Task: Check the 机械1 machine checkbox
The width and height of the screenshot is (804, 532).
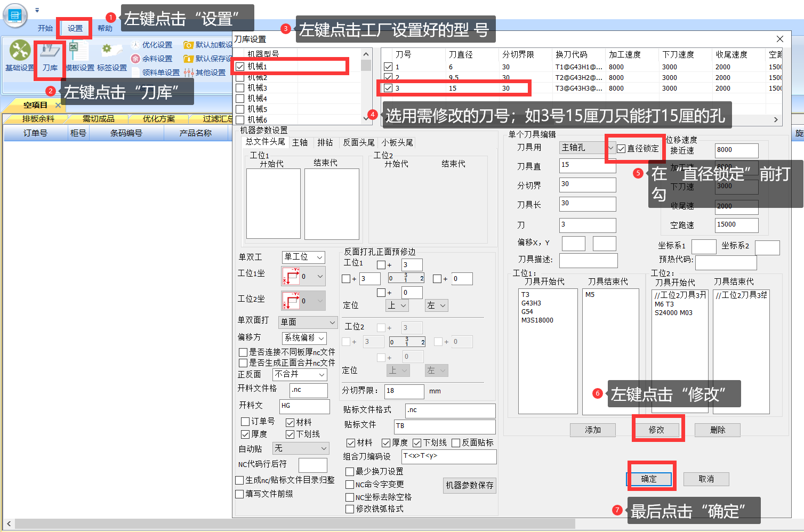Action: click(x=240, y=67)
